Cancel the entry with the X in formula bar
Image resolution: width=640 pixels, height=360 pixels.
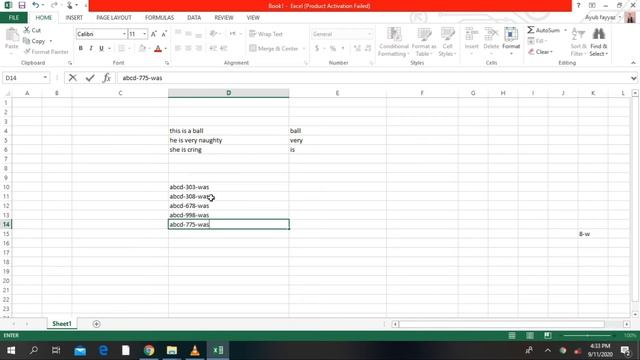pos(73,78)
